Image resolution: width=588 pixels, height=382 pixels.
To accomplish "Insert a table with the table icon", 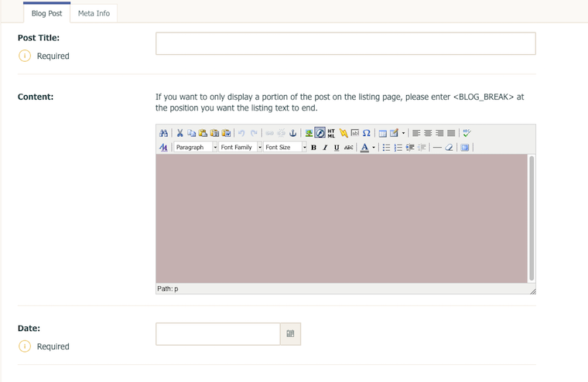I will click(382, 133).
